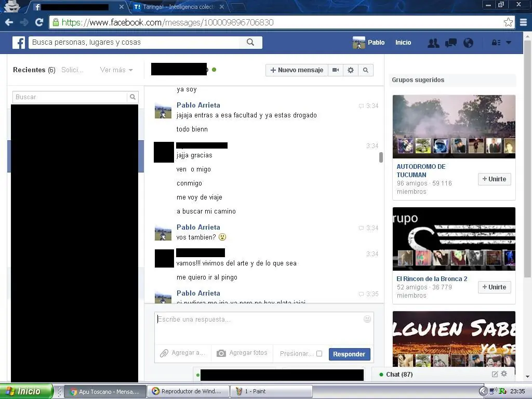Add photos with camera Agregar fotos
Viewport: 532px width, 399px height.
[242, 353]
